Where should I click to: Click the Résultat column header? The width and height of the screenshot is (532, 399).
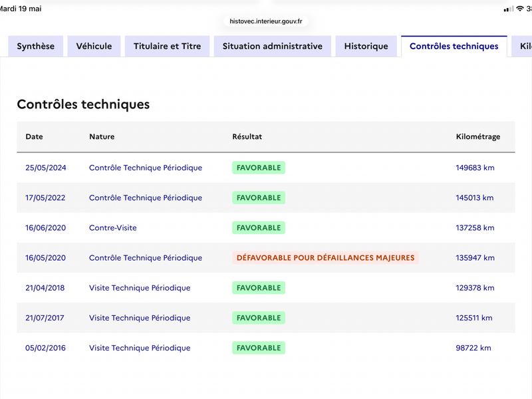[x=247, y=136]
